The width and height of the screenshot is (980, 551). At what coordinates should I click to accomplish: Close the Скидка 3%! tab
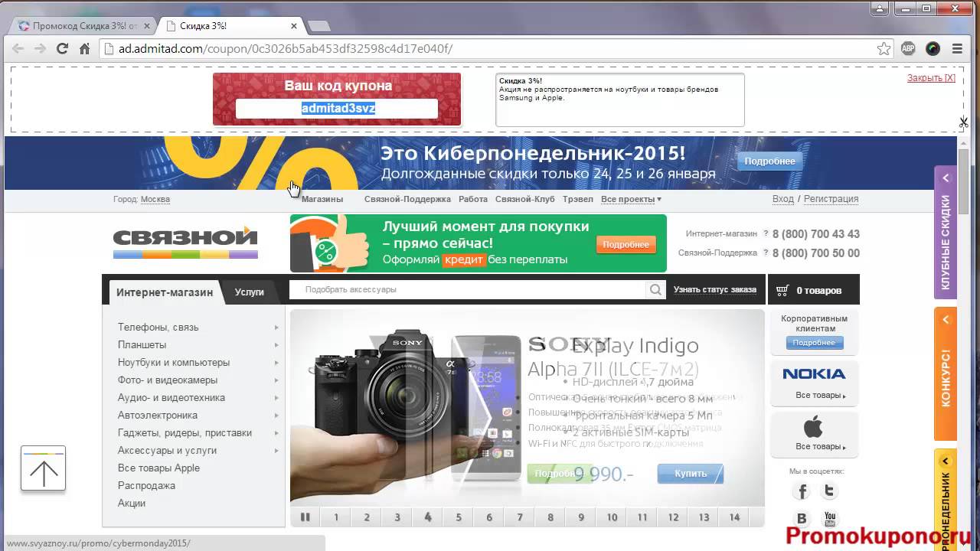coord(294,26)
